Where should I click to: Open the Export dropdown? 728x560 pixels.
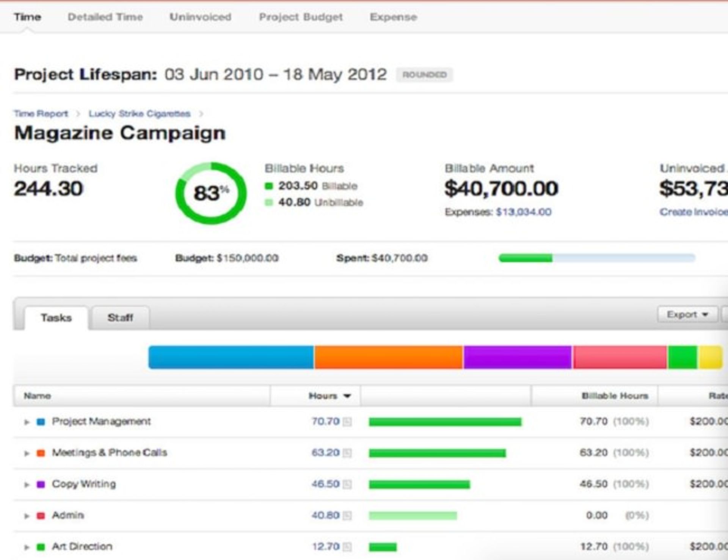click(687, 315)
